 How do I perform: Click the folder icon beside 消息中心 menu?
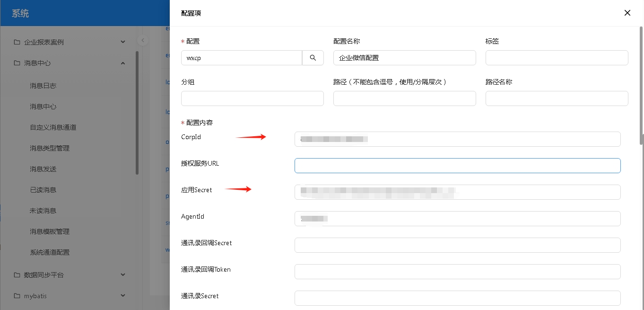pyautogui.click(x=17, y=63)
